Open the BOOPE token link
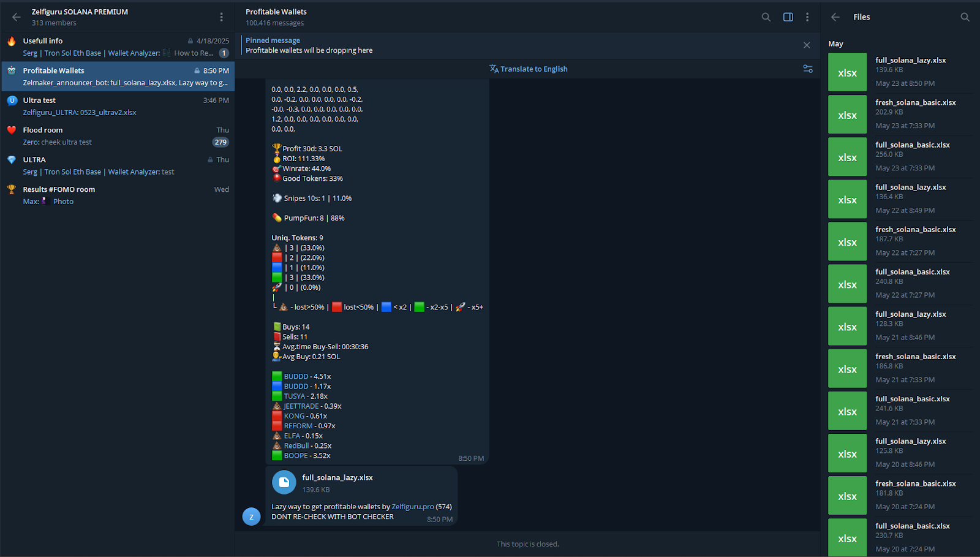The width and height of the screenshot is (980, 557). [x=296, y=455]
